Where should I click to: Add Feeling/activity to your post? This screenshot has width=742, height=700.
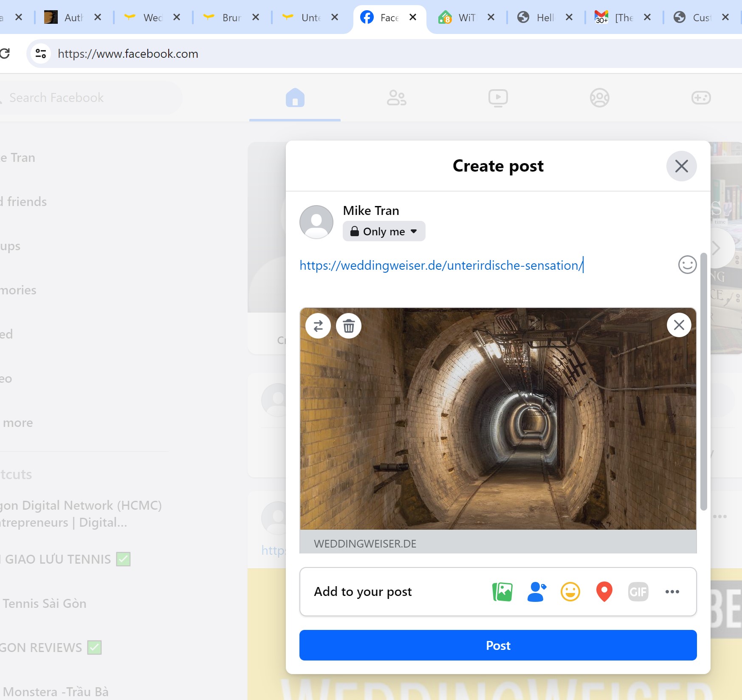[570, 592]
